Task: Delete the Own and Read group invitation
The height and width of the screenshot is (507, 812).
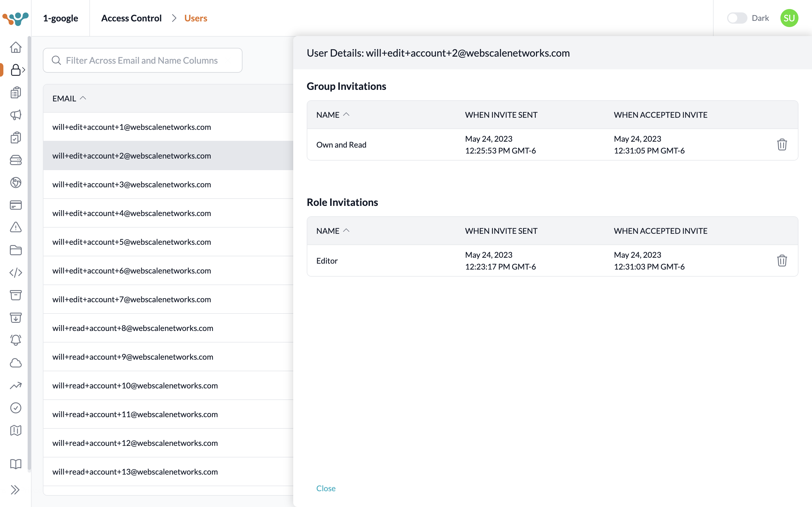Action: click(x=782, y=144)
